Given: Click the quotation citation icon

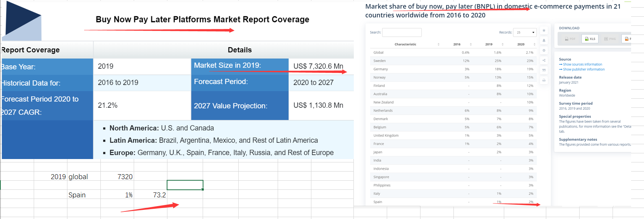Looking at the screenshot, I should tap(544, 70).
